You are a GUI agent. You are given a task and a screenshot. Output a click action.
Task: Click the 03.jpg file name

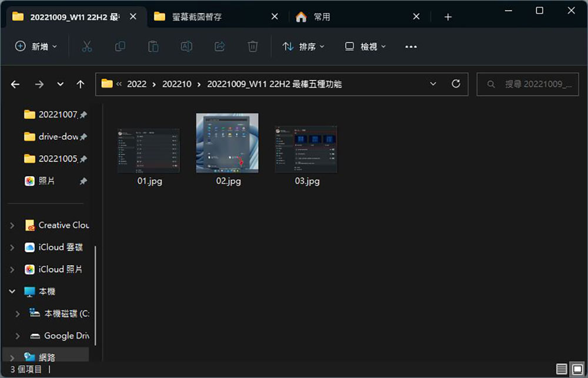click(307, 181)
